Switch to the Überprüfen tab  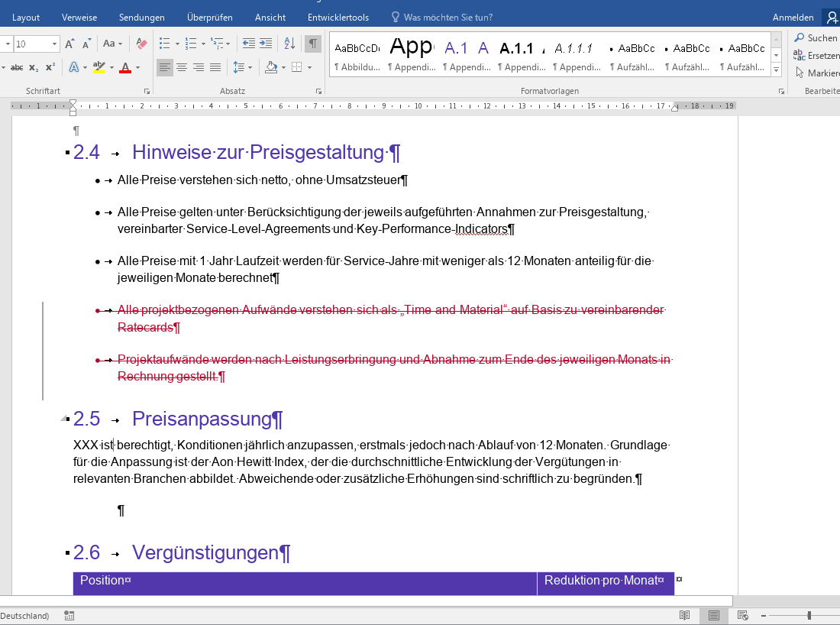point(210,17)
